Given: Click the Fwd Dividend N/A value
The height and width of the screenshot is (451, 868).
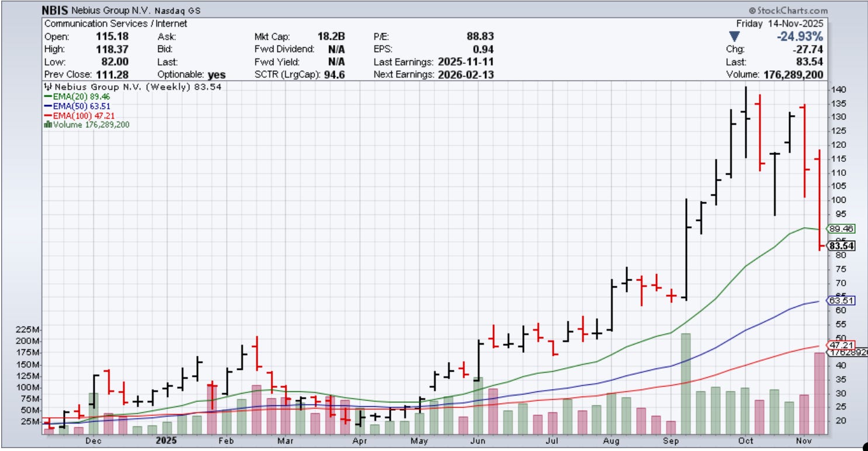Looking at the screenshot, I should pyautogui.click(x=336, y=49).
